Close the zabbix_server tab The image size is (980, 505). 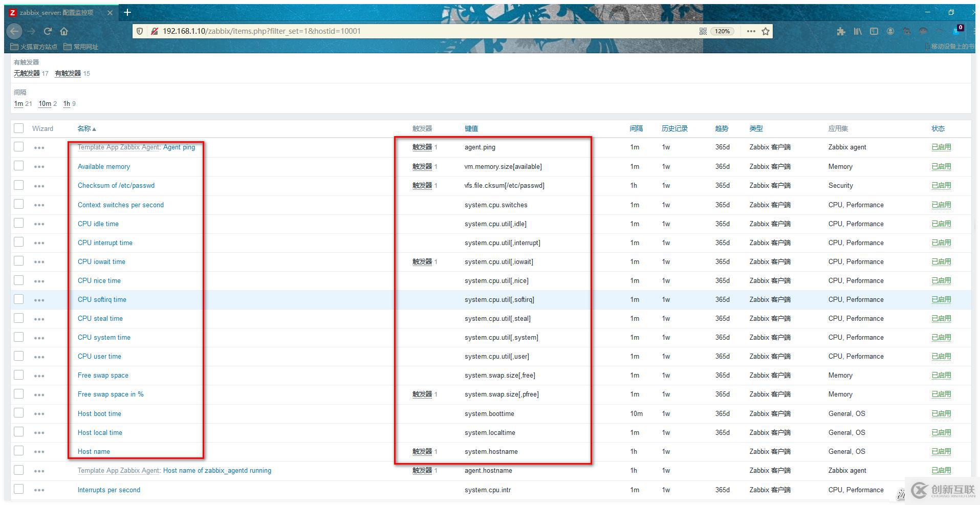110,12
